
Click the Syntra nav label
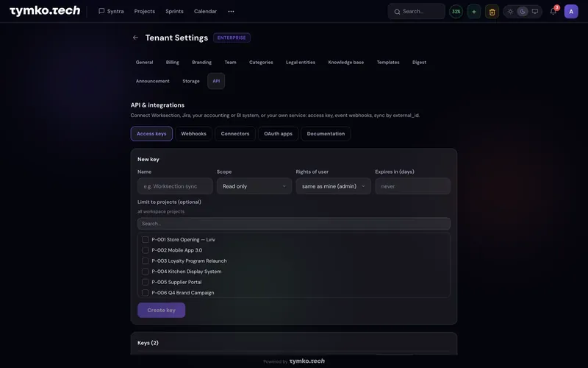tap(115, 11)
